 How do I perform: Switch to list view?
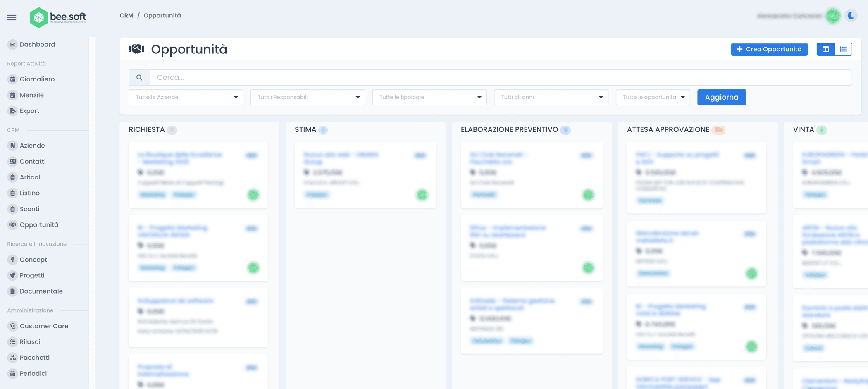(843, 49)
